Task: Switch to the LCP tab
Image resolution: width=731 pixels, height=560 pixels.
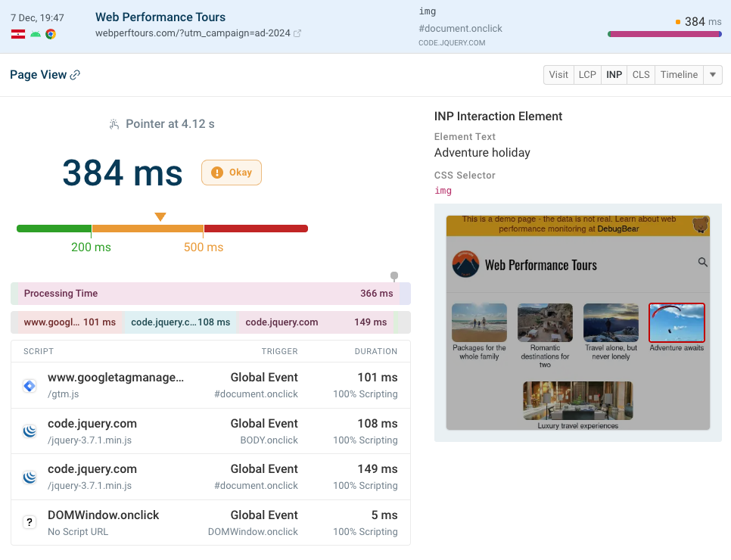Action: (x=587, y=75)
